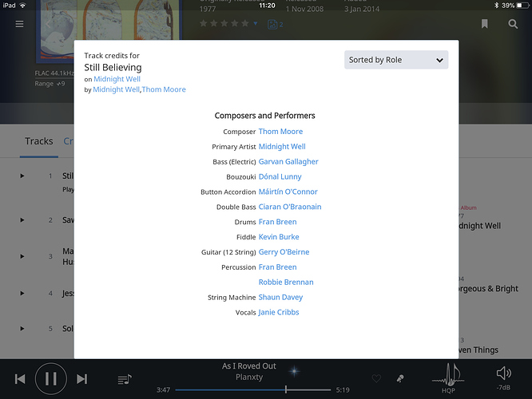The width and height of the screenshot is (532, 399).
Task: Rate album with fifth star
Action: coord(245,23)
